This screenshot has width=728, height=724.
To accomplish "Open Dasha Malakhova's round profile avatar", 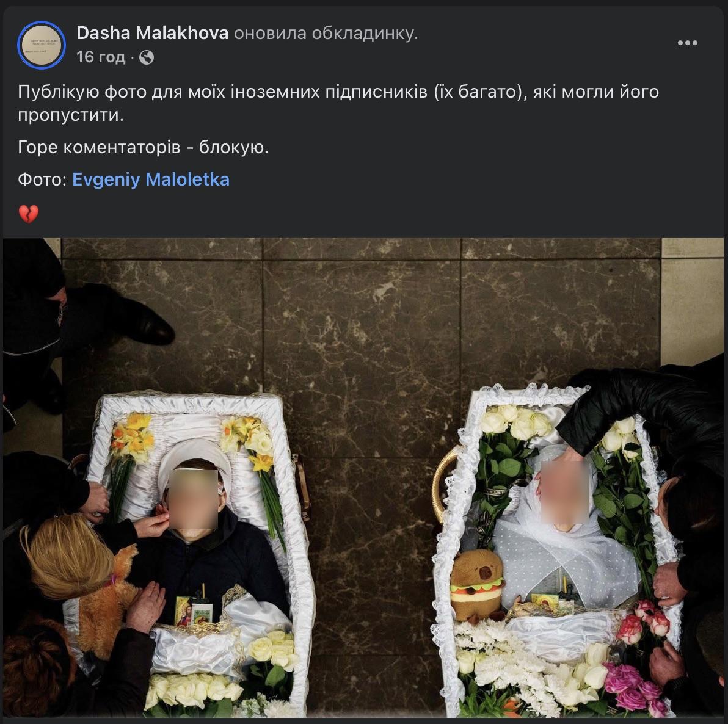I will pyautogui.click(x=42, y=45).
